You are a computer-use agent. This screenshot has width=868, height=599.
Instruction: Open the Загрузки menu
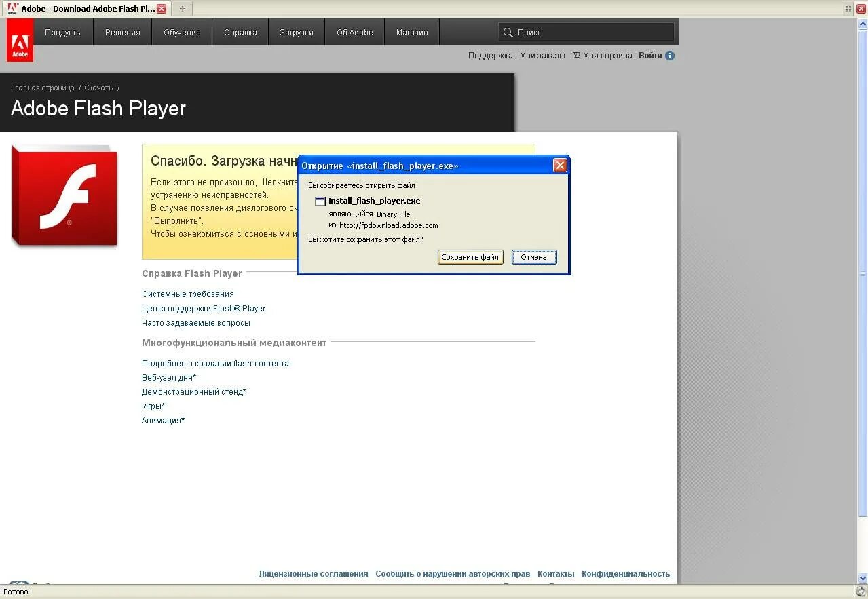[297, 32]
